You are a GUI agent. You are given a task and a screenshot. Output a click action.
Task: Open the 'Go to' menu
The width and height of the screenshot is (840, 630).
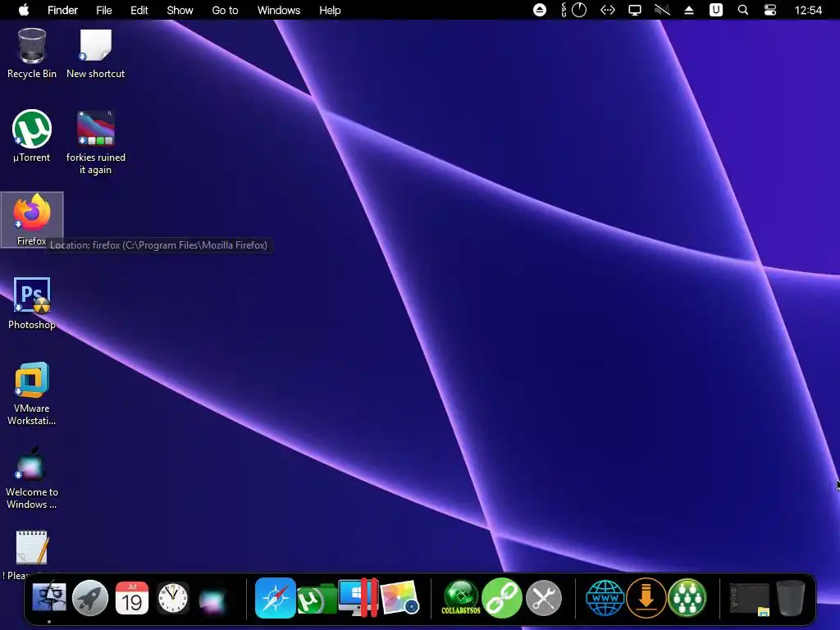225,10
